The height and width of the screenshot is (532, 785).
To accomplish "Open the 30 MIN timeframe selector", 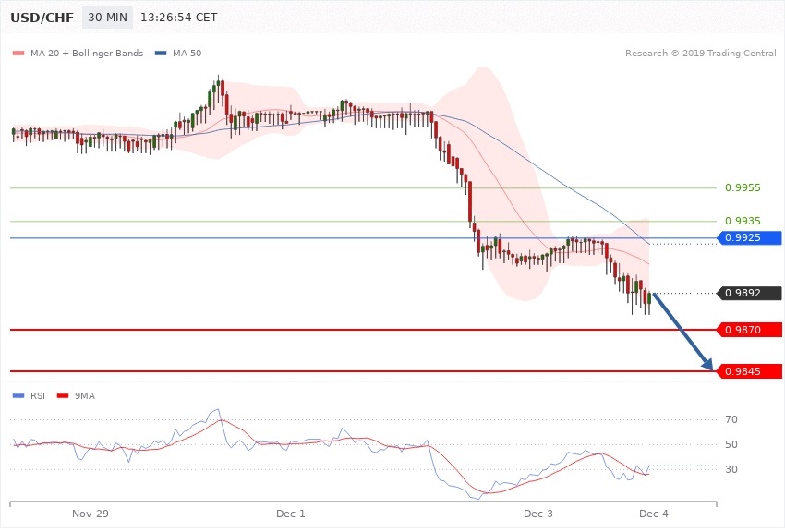I will coord(107,18).
